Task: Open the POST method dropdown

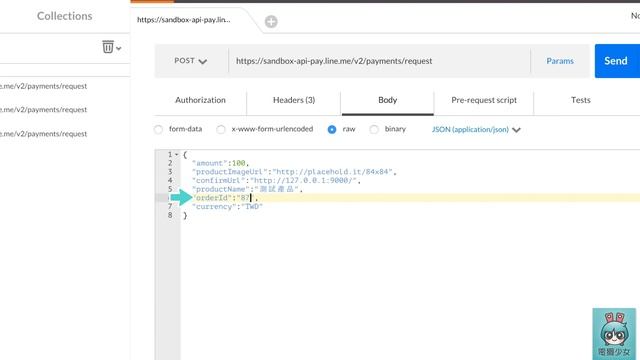Action: [x=191, y=61]
